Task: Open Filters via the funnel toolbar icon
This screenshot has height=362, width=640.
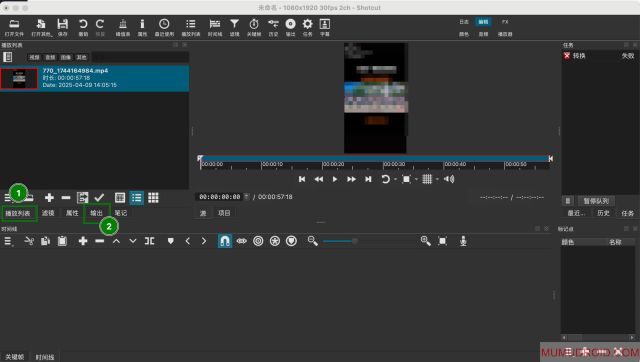Action: (234, 24)
